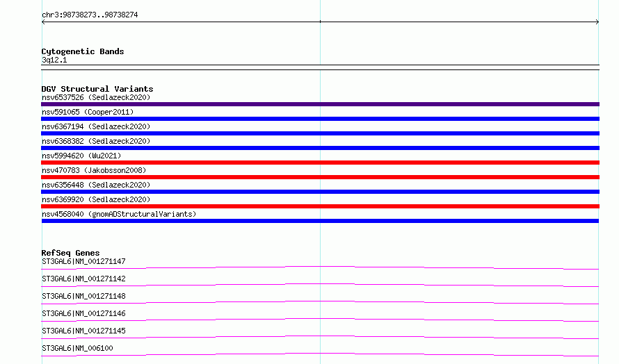
Task: Open transcript ST3GAL6|NM_001271147 label
Action: click(x=83, y=261)
